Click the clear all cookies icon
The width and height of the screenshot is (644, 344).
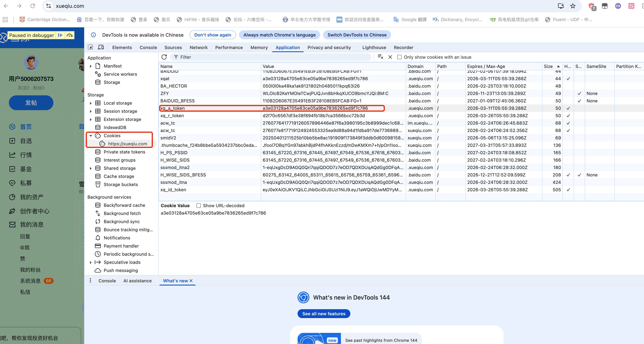(x=380, y=57)
